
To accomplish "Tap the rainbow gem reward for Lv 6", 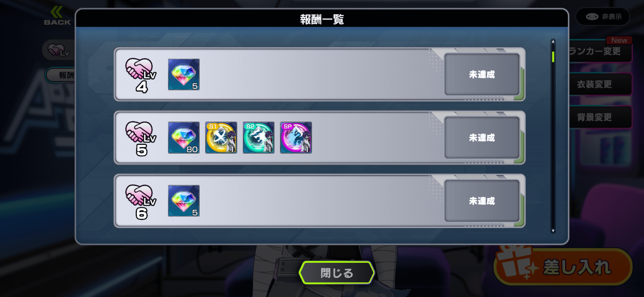I will (184, 201).
